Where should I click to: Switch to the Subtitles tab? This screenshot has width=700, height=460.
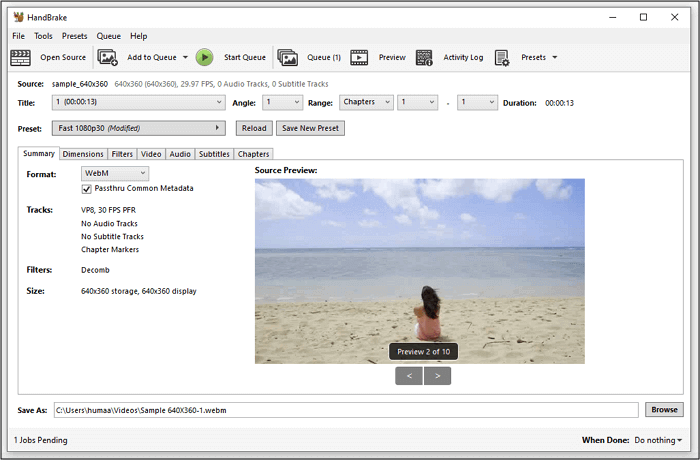[214, 154]
